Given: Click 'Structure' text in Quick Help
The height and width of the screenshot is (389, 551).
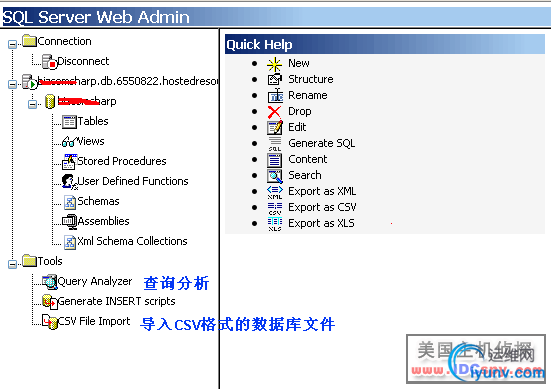Looking at the screenshot, I should pos(311,79).
